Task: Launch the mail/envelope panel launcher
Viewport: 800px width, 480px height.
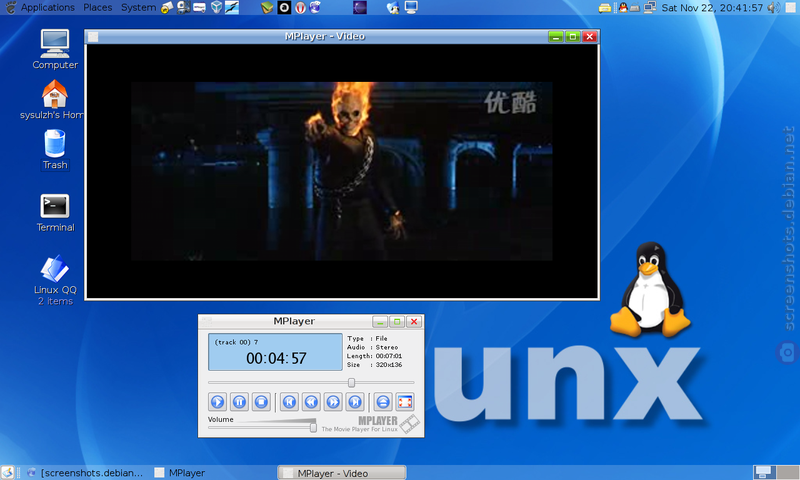Action: [x=167, y=7]
